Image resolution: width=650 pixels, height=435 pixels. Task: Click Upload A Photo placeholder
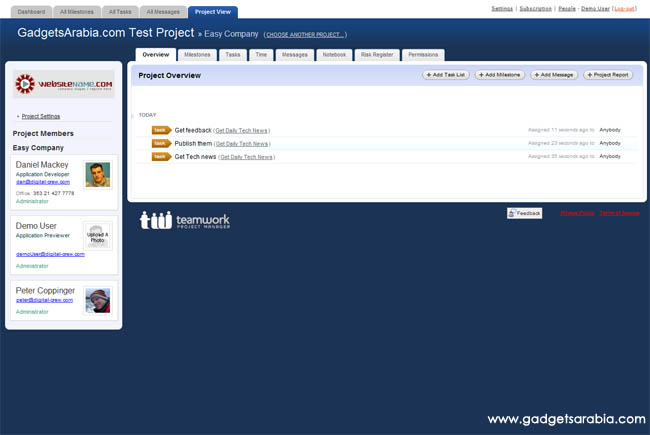click(97, 237)
